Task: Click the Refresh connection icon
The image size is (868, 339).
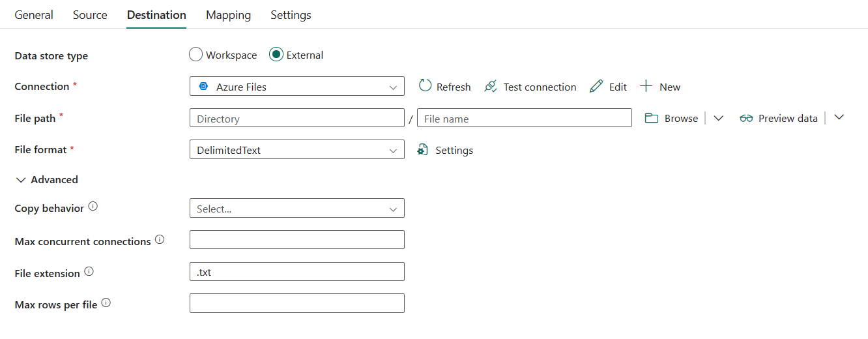Action: pyautogui.click(x=425, y=86)
